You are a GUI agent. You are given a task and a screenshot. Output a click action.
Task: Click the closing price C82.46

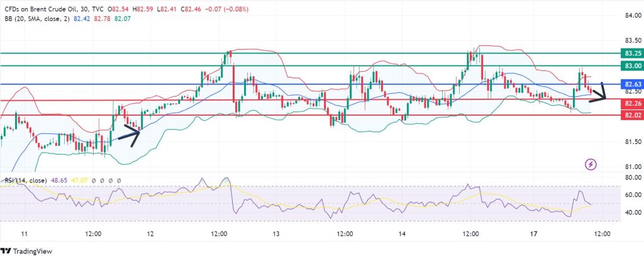[191, 9]
